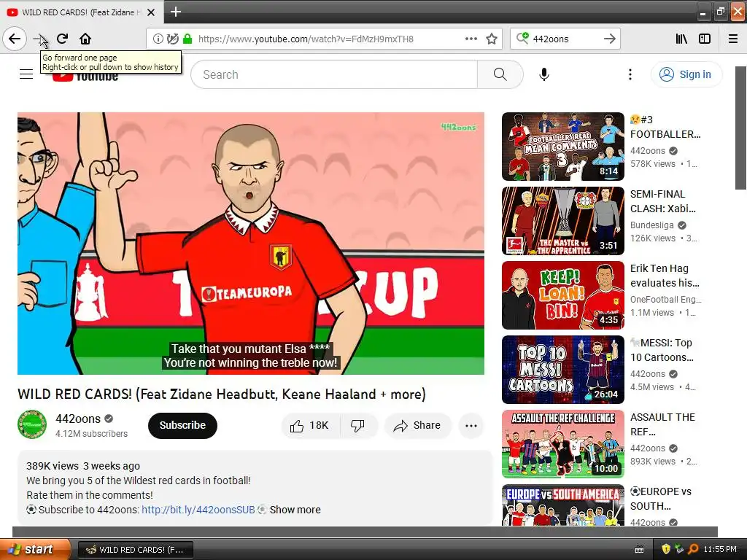Show the browser sidebars icon
Viewport: 747px width, 560px height.
[x=705, y=39]
